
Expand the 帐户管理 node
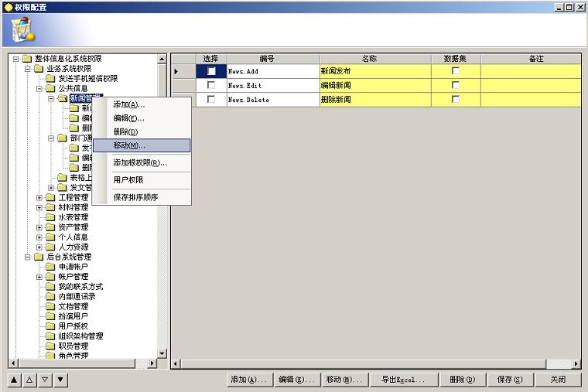pyautogui.click(x=39, y=277)
